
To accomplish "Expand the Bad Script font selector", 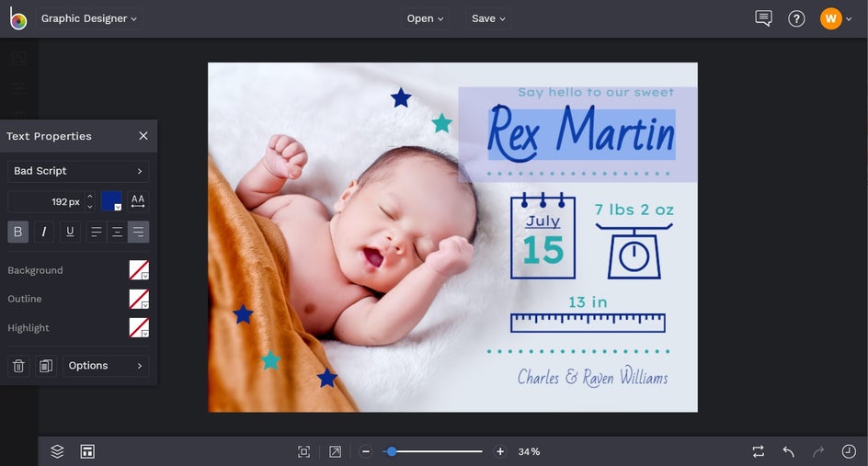I will pyautogui.click(x=78, y=171).
